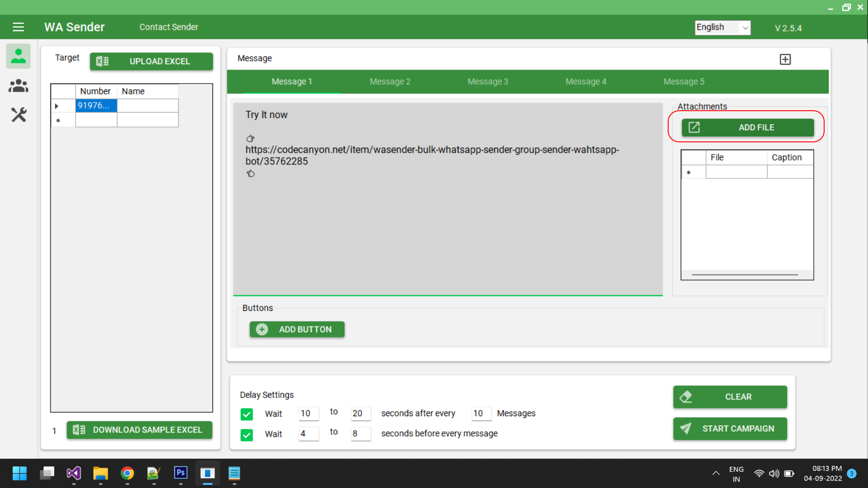
Task: Toggle wait before every message checkbox
Action: click(x=246, y=435)
